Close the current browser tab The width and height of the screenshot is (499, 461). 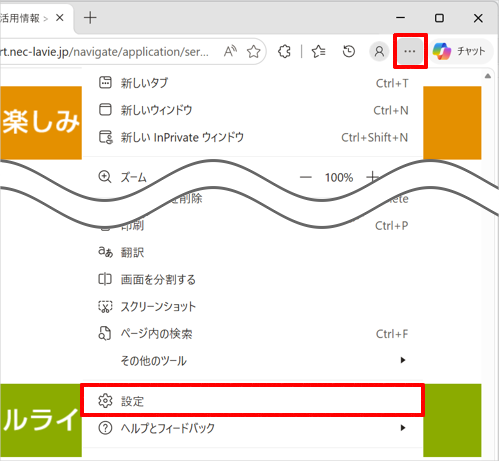[60, 17]
